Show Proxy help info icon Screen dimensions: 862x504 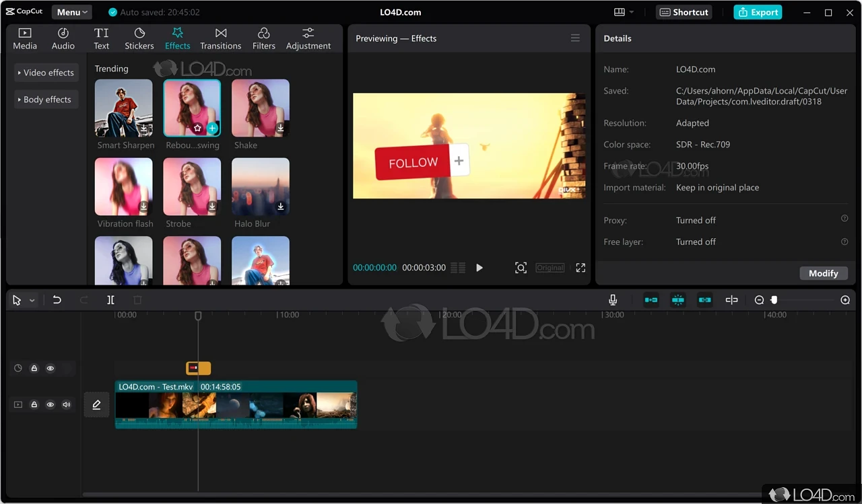pos(844,219)
